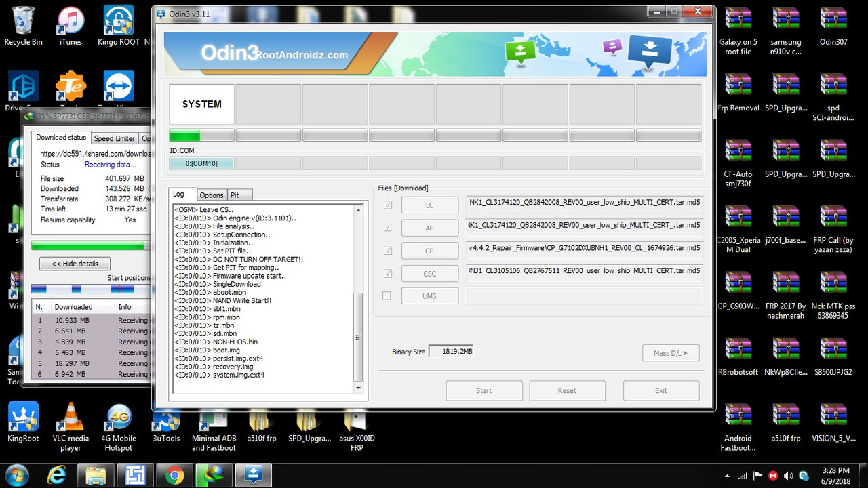Image resolution: width=868 pixels, height=488 pixels.
Task: Click the AP file browse button
Action: pyautogui.click(x=430, y=228)
